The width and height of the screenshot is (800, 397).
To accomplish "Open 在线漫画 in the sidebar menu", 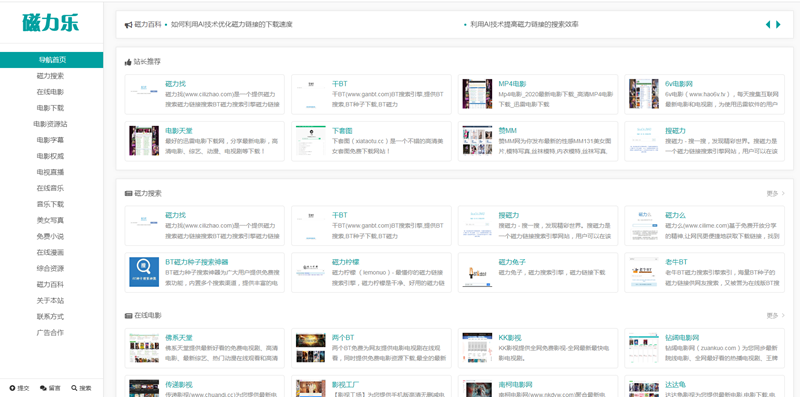I will 50,253.
